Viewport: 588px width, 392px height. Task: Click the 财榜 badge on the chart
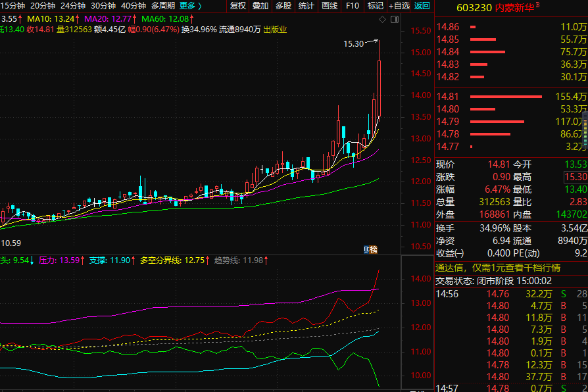coord(370,249)
